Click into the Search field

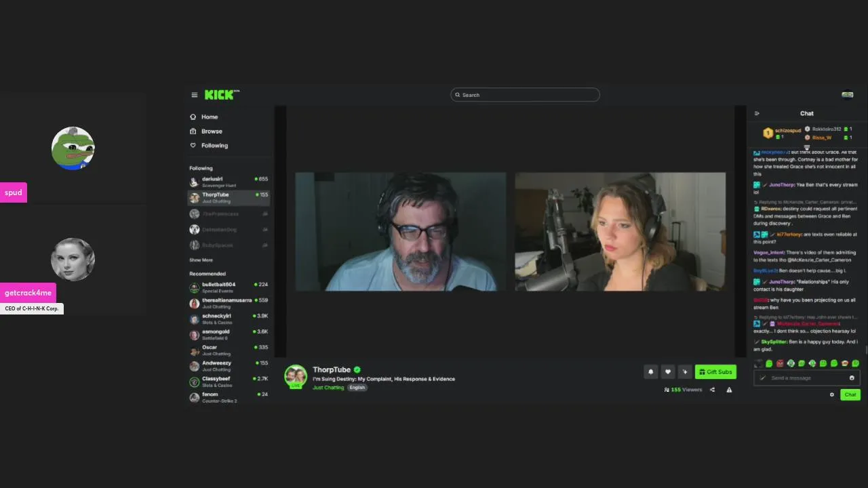[525, 95]
